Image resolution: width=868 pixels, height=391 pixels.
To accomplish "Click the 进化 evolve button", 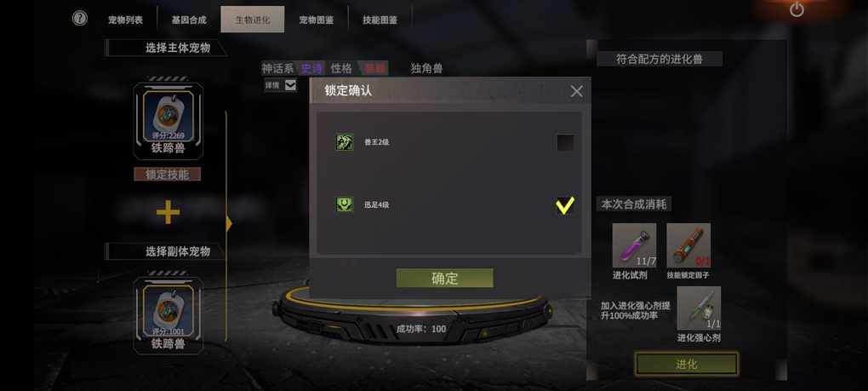I will tap(687, 365).
